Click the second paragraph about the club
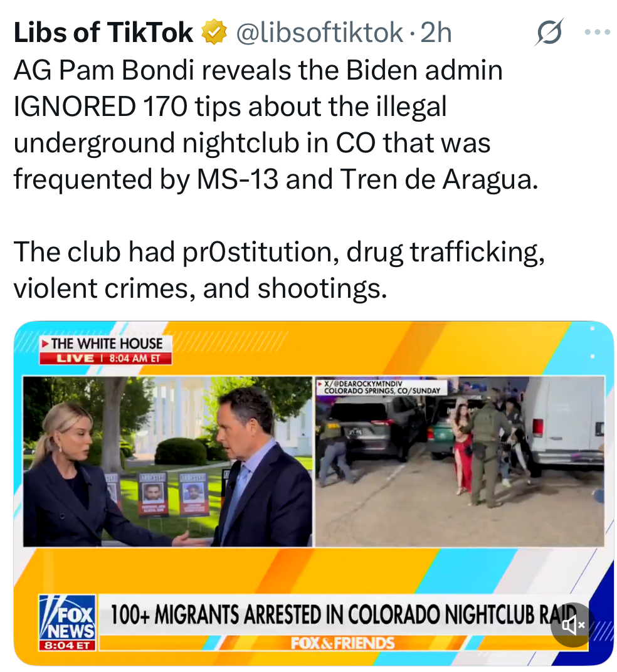The image size is (617, 672). (x=279, y=270)
